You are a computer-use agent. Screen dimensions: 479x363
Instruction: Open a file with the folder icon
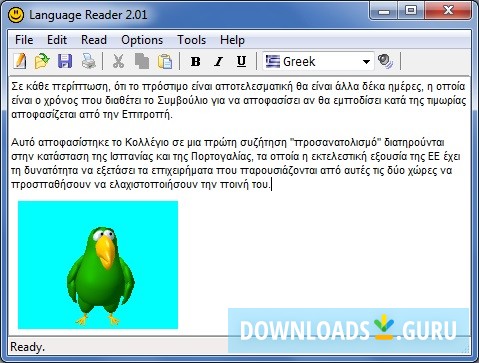pos(42,61)
